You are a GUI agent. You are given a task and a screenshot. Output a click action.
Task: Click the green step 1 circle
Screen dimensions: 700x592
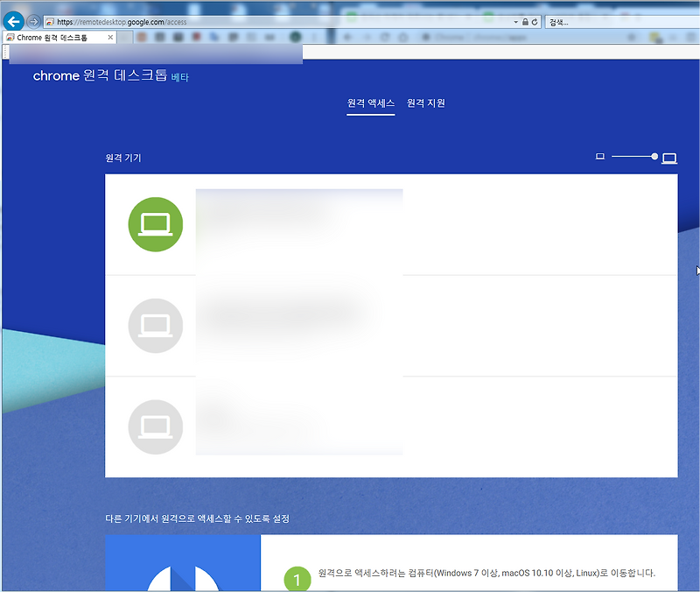click(x=297, y=579)
